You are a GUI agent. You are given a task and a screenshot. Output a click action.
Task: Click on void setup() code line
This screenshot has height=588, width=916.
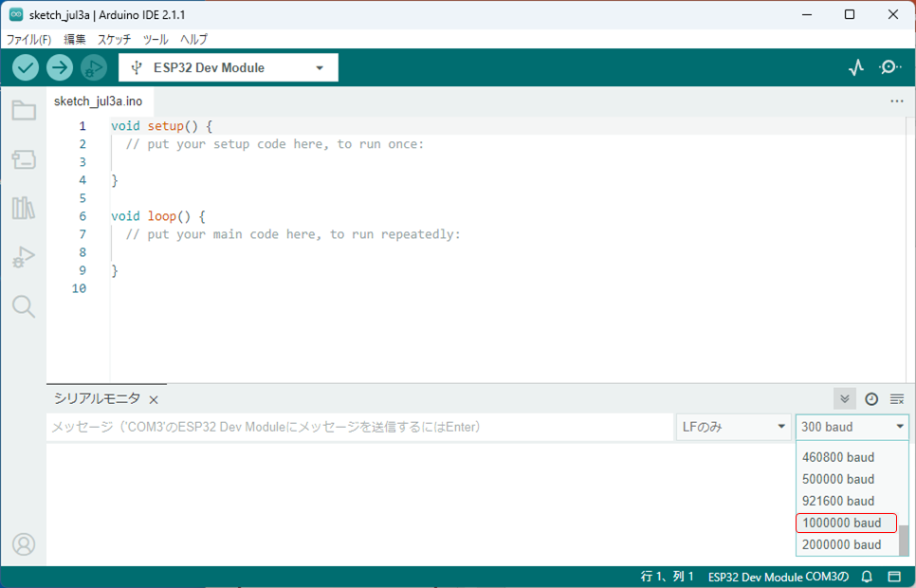[x=162, y=126]
